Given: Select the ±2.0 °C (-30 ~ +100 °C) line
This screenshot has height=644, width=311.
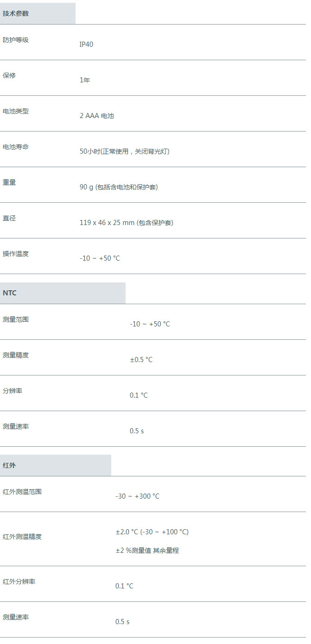Looking at the screenshot, I should (152, 532).
